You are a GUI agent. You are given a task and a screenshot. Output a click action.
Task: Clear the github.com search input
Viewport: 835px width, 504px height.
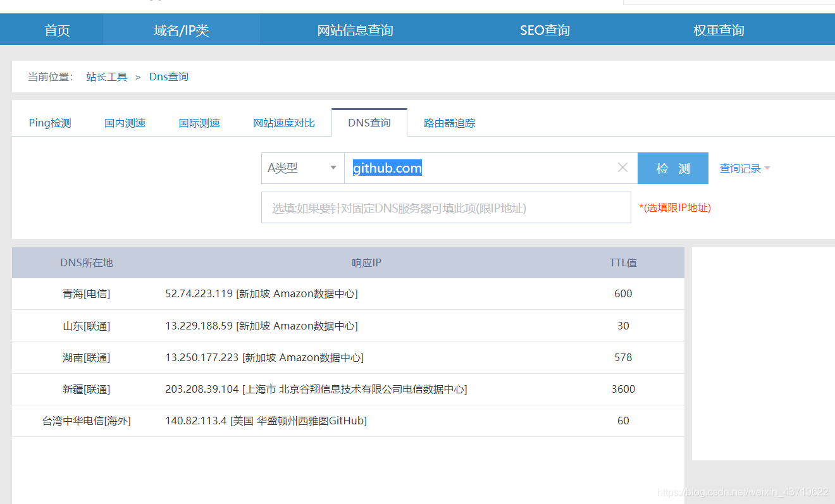tap(622, 168)
